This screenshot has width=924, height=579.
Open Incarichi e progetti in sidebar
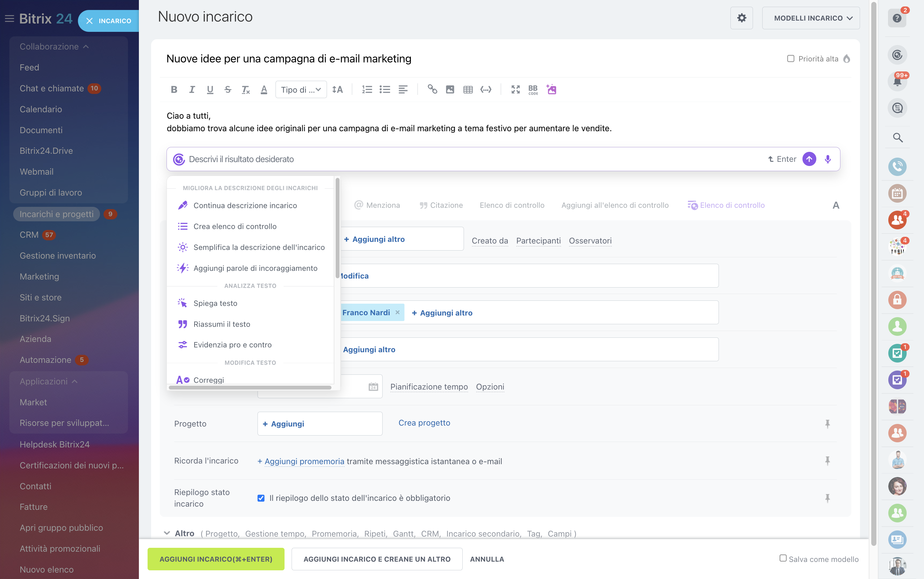click(56, 214)
